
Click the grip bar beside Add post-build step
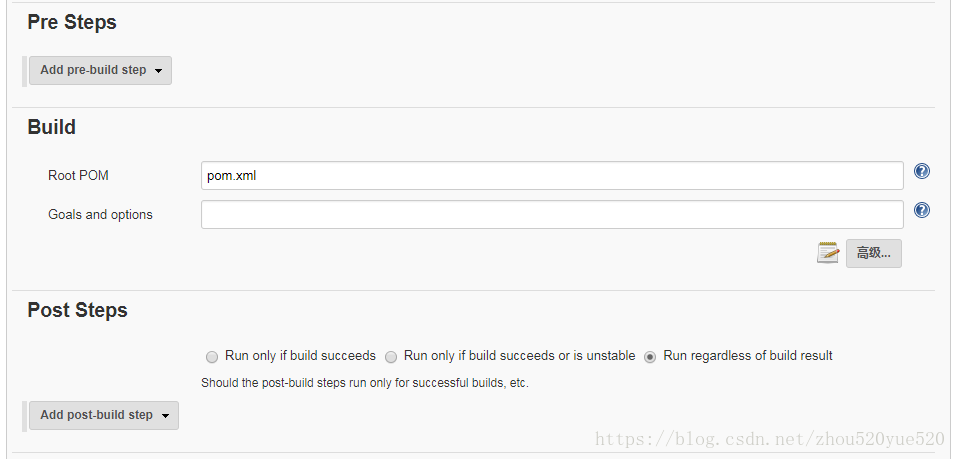(x=25, y=416)
